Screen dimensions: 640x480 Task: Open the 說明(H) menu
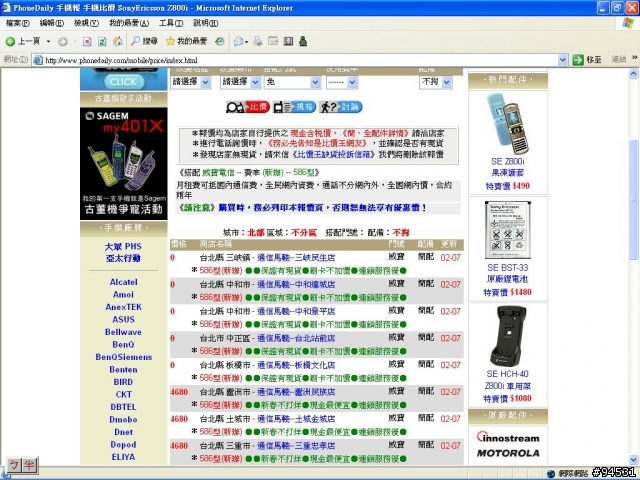tap(205, 23)
